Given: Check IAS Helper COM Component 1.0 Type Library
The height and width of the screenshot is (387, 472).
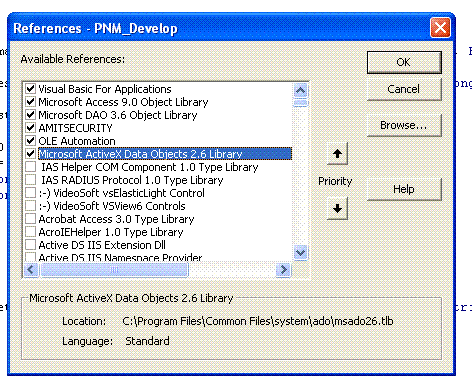Looking at the screenshot, I should [31, 167].
